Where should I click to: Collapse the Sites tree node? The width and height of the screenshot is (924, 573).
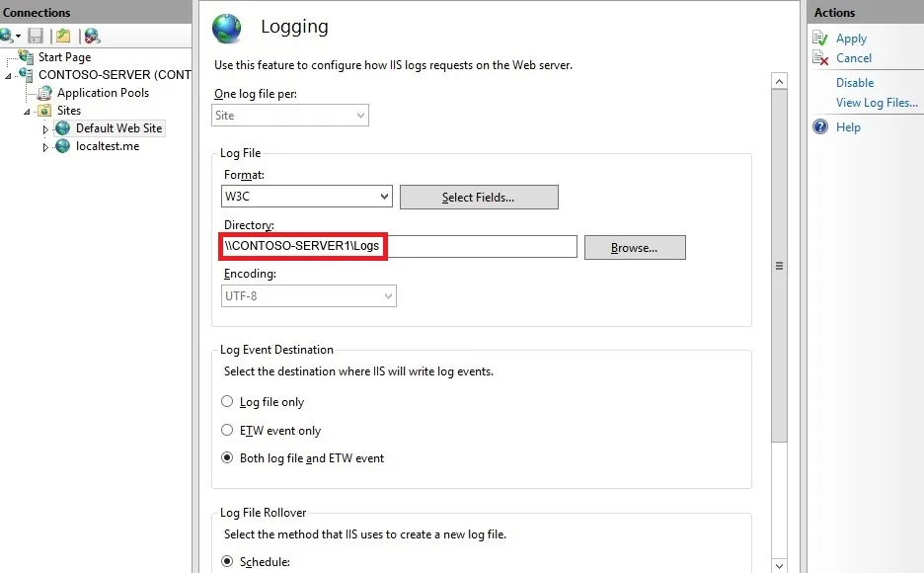click(x=27, y=112)
